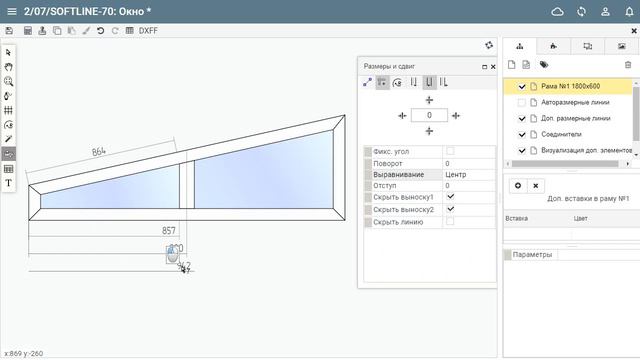640x360 pixels.
Task: Switch to the monitor display tab
Action: tap(588, 46)
